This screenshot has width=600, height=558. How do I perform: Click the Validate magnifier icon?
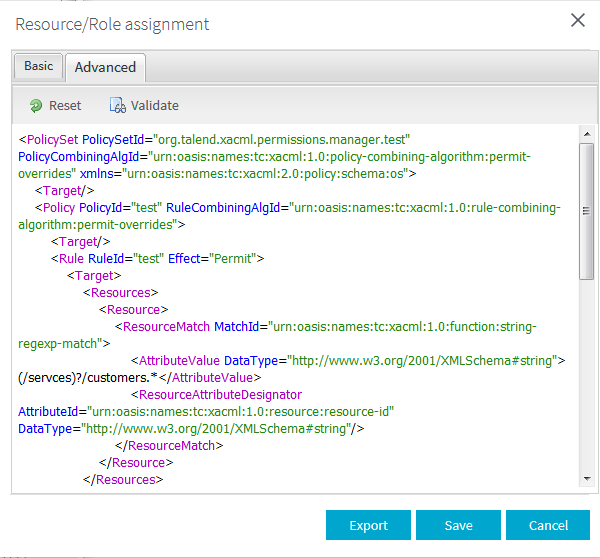click(117, 105)
